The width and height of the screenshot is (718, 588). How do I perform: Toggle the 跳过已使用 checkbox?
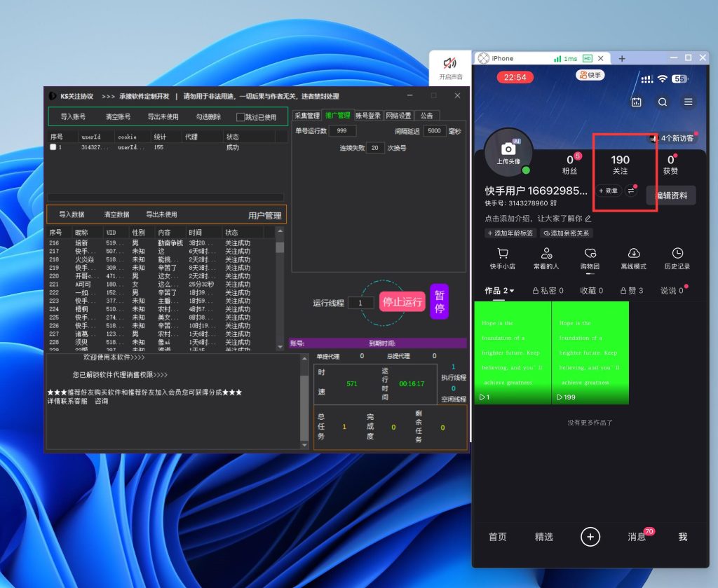tap(241, 117)
